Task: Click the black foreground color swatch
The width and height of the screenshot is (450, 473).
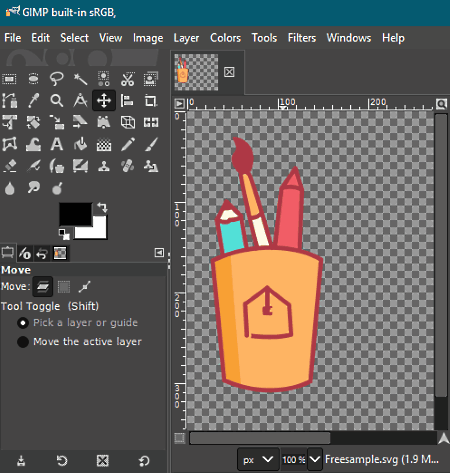Action: (x=75, y=214)
